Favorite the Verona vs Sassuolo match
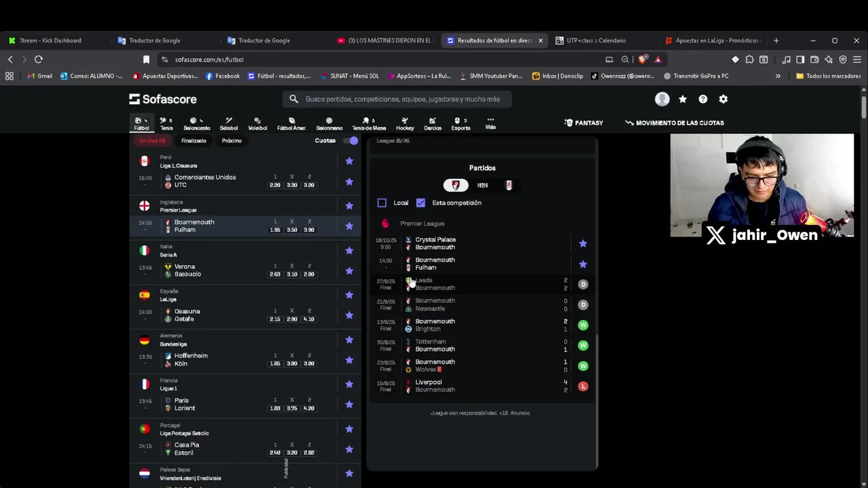The width and height of the screenshot is (868, 488). 349,270
